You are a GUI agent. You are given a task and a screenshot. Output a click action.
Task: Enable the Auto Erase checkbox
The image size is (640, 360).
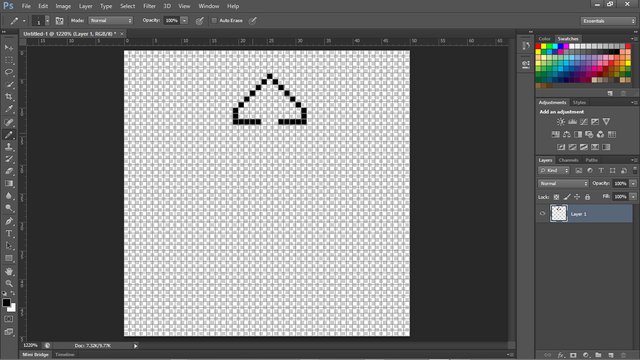pyautogui.click(x=214, y=20)
